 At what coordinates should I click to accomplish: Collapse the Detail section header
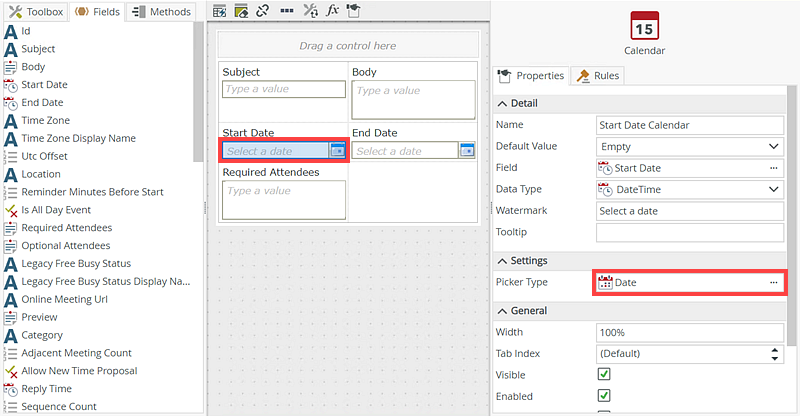(503, 103)
